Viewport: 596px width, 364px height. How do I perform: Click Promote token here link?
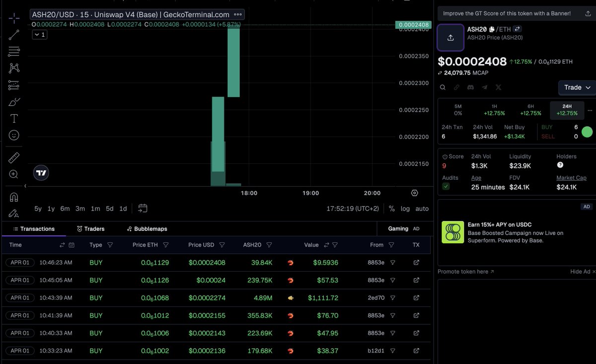point(466,272)
